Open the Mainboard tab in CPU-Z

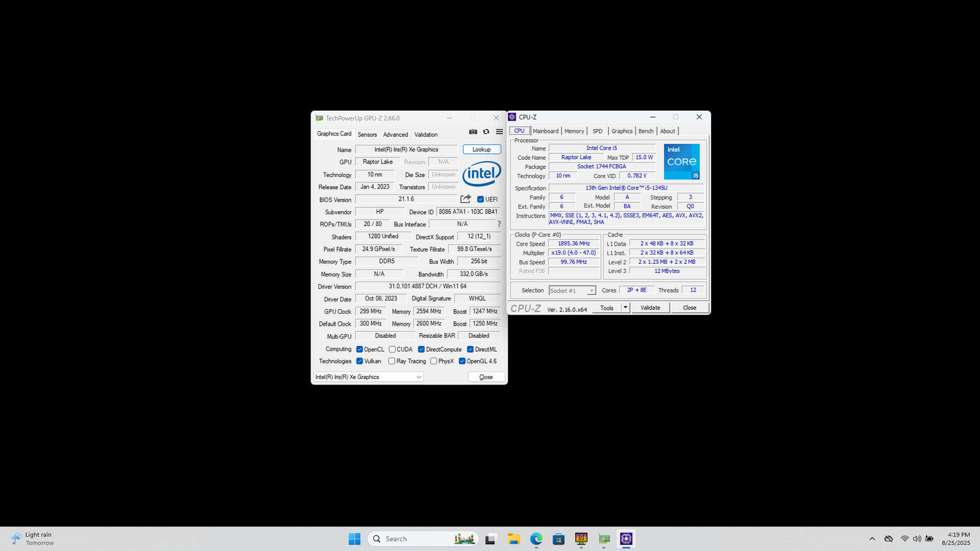click(x=545, y=131)
